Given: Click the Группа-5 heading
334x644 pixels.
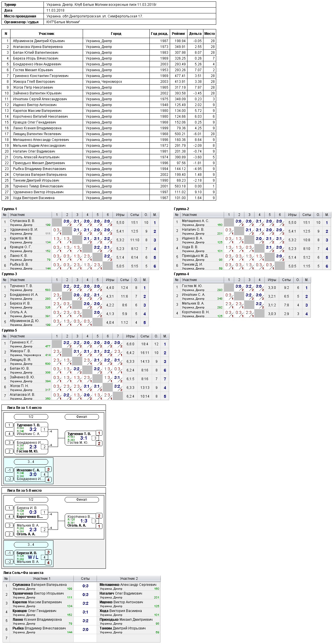Looking at the screenshot, I should click(9, 330).
